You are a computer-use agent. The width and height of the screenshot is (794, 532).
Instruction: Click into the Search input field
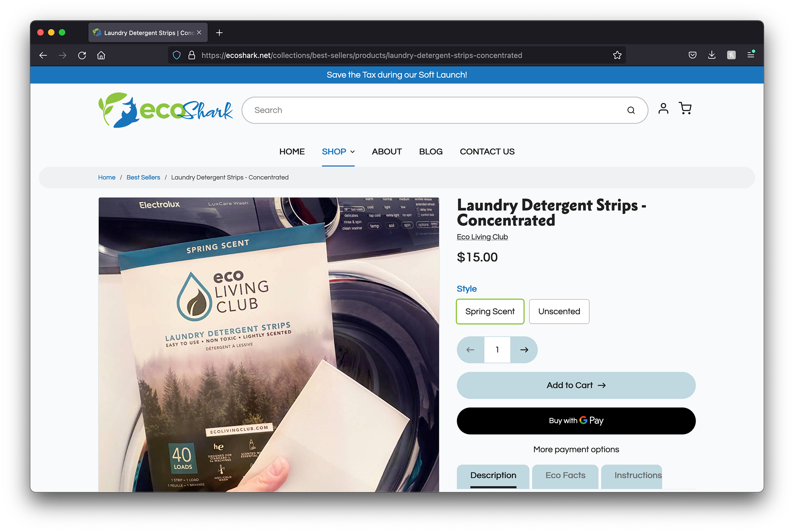pyautogui.click(x=438, y=110)
